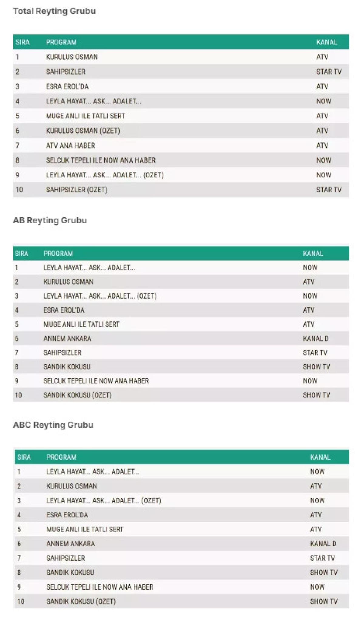This screenshot has width=364, height=620.
Task: Select ATV ANA HABER program row
Action: pyautogui.click(x=70, y=146)
